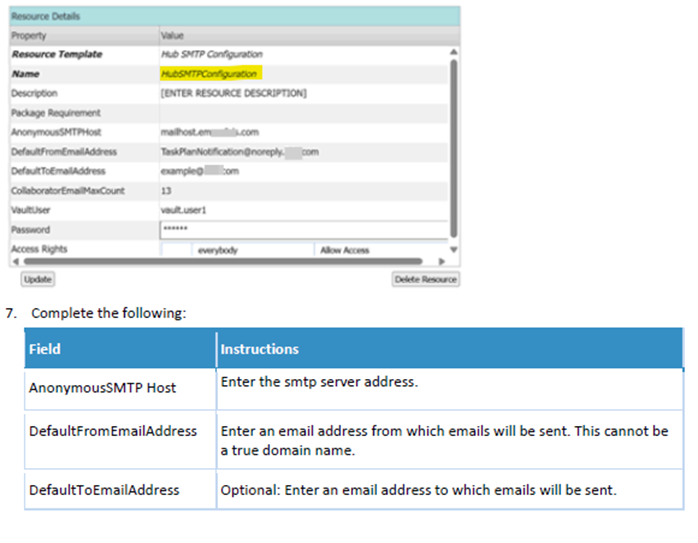
Task: Click the vertical scrollbar up arrow
Action: click(454, 52)
